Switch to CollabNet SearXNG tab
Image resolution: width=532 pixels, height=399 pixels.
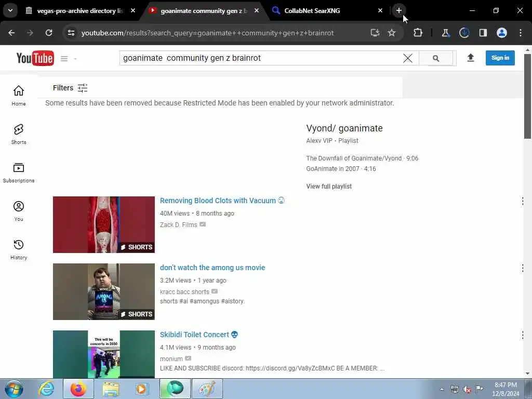point(312,11)
